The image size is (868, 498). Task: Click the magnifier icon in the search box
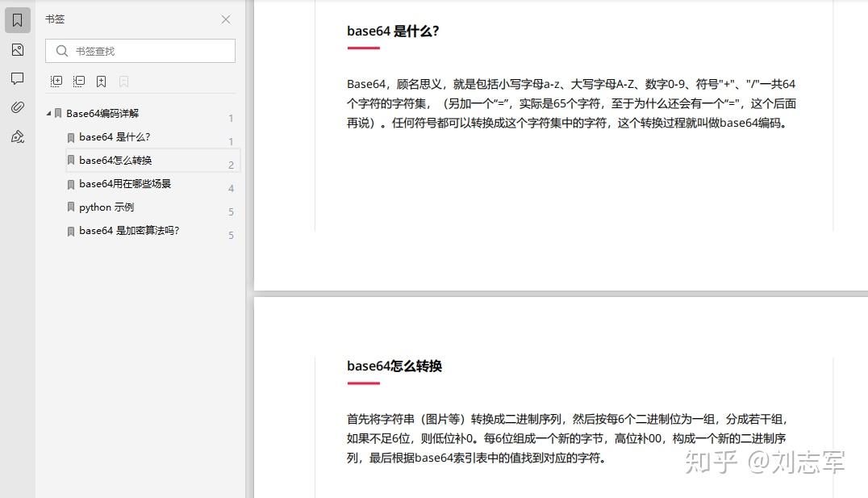point(61,50)
